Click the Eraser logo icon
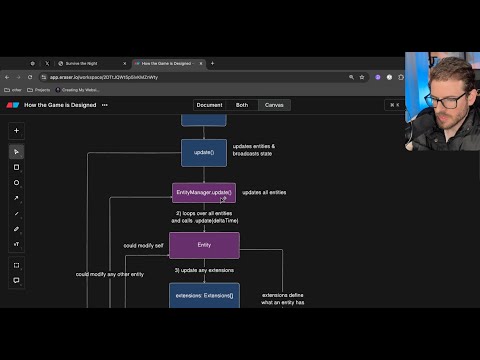 tap(13, 105)
